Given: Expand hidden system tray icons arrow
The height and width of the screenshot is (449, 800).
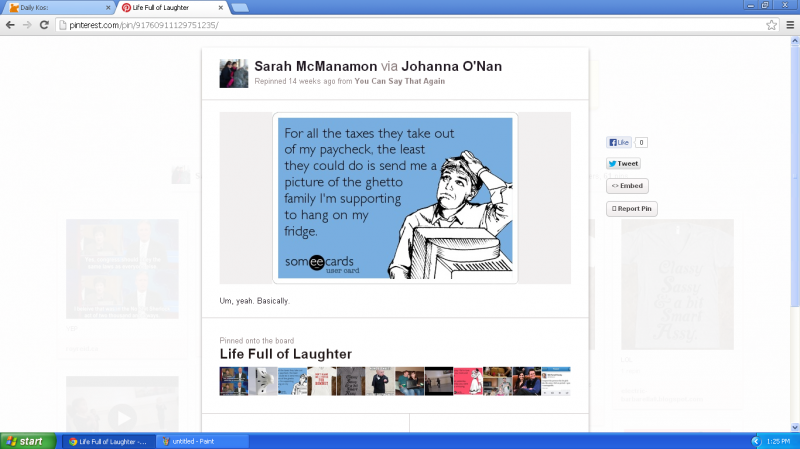Looking at the screenshot, I should point(756,441).
